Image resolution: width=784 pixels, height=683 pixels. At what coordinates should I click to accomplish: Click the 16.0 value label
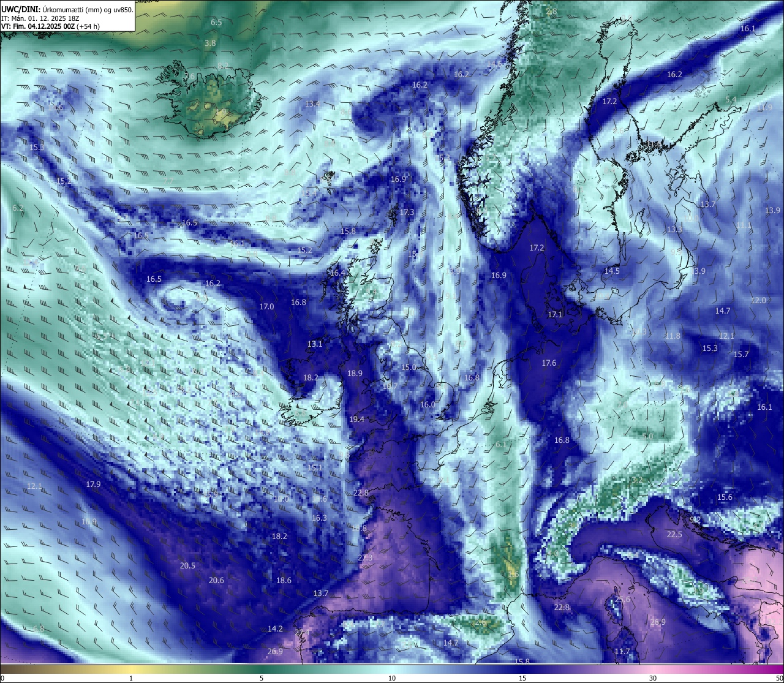point(428,404)
